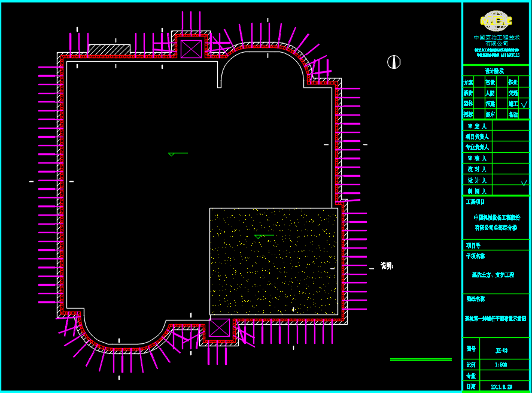The height and width of the screenshot is (393, 532).
Task: Select the north arrow compass symbol
Action: 394,62
